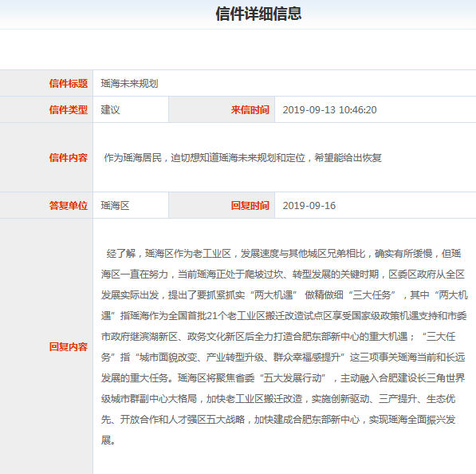This screenshot has height=474, width=476.
Task: Click the page heading 信件详细信息
Action: [258, 14]
